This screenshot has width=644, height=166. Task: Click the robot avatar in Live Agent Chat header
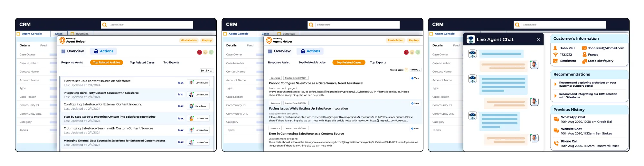471,39
